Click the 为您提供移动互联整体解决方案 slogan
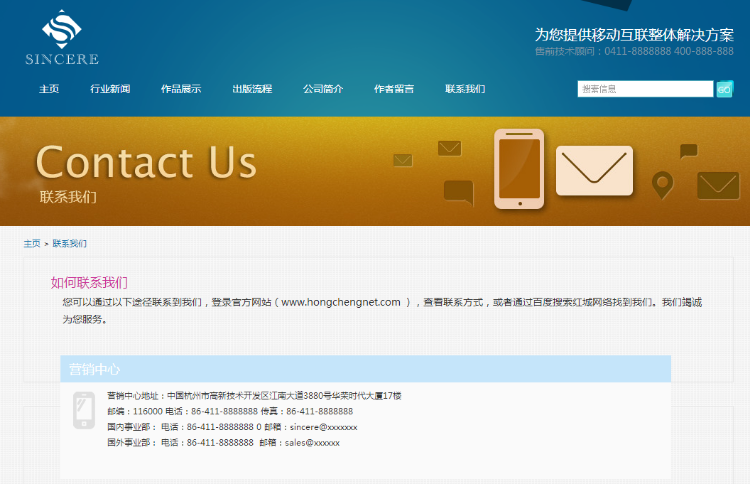 pyautogui.click(x=634, y=35)
